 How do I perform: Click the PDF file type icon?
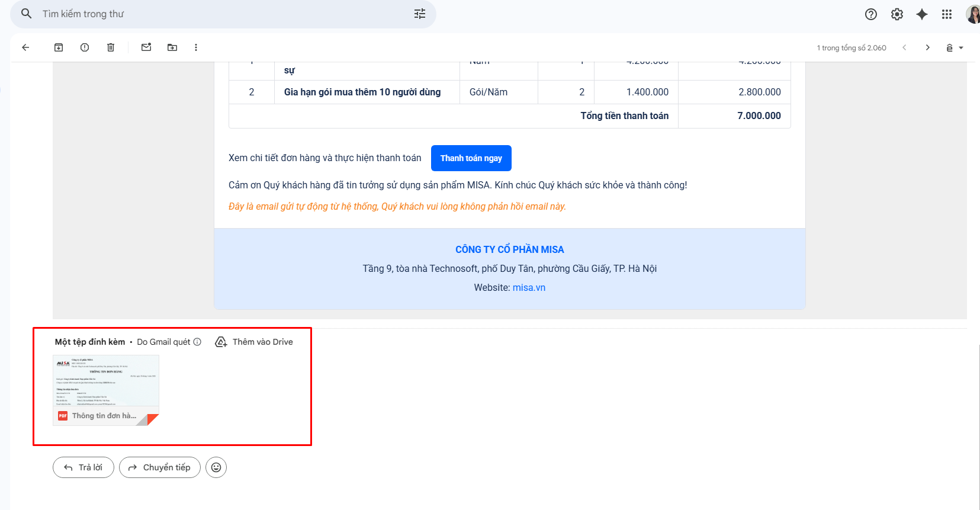(63, 416)
